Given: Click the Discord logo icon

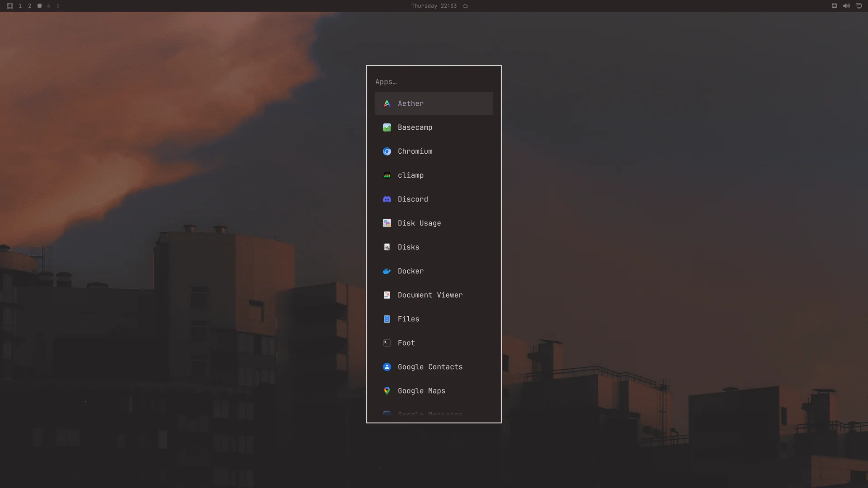Looking at the screenshot, I should pos(387,199).
